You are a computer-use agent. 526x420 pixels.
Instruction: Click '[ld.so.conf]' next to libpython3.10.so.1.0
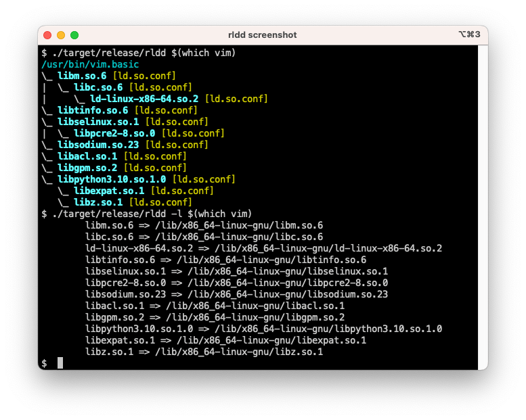(x=204, y=179)
